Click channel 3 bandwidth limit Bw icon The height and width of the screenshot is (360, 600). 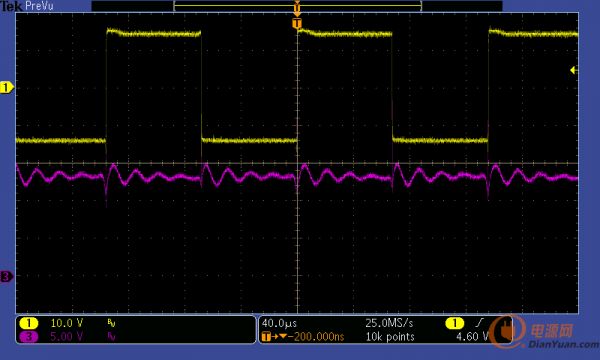click(x=111, y=337)
